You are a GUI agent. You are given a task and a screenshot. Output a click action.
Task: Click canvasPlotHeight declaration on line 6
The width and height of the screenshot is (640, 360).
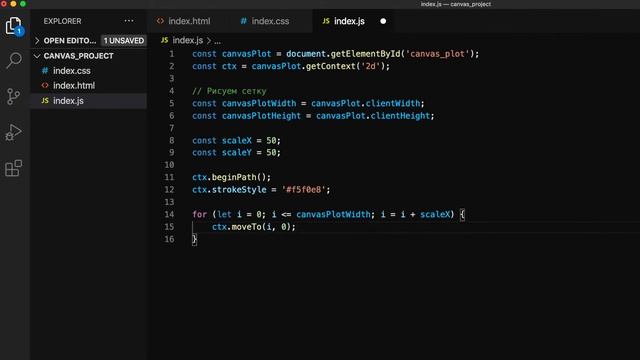(x=261, y=116)
